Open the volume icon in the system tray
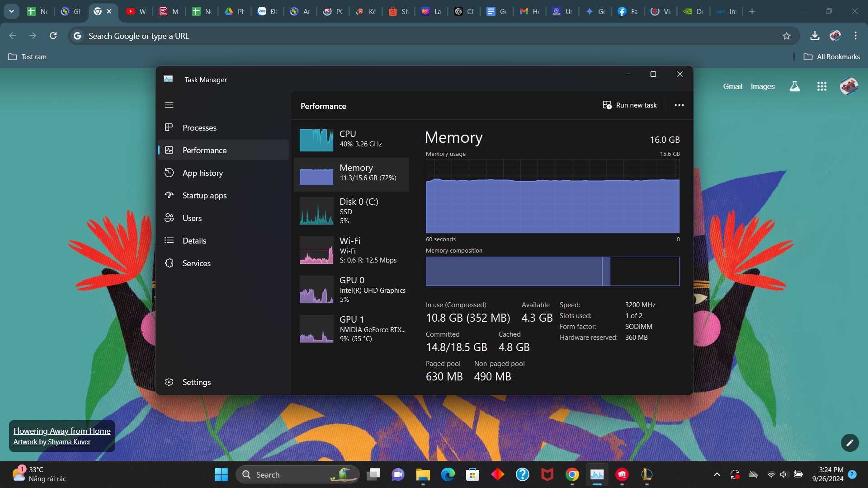The width and height of the screenshot is (868, 488). pyautogui.click(x=784, y=474)
